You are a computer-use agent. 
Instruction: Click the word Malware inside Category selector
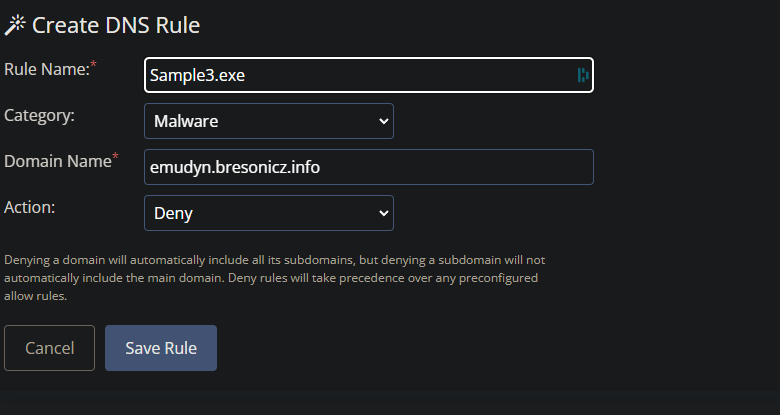click(186, 122)
